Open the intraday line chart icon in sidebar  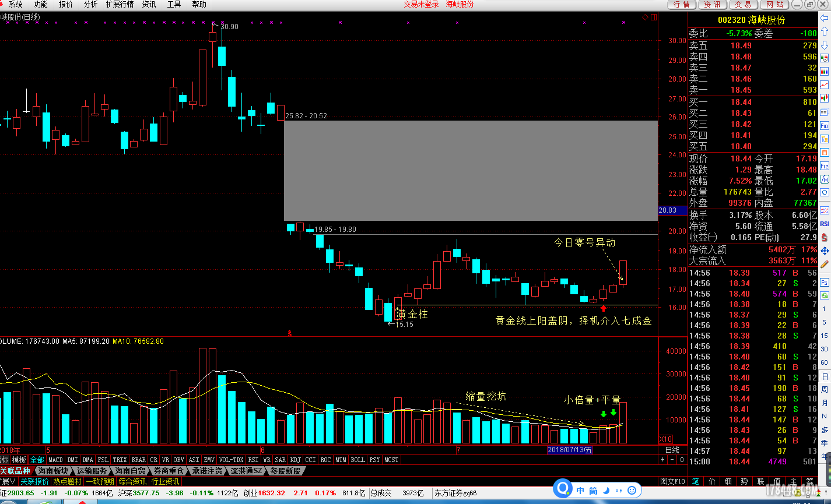coord(824,85)
